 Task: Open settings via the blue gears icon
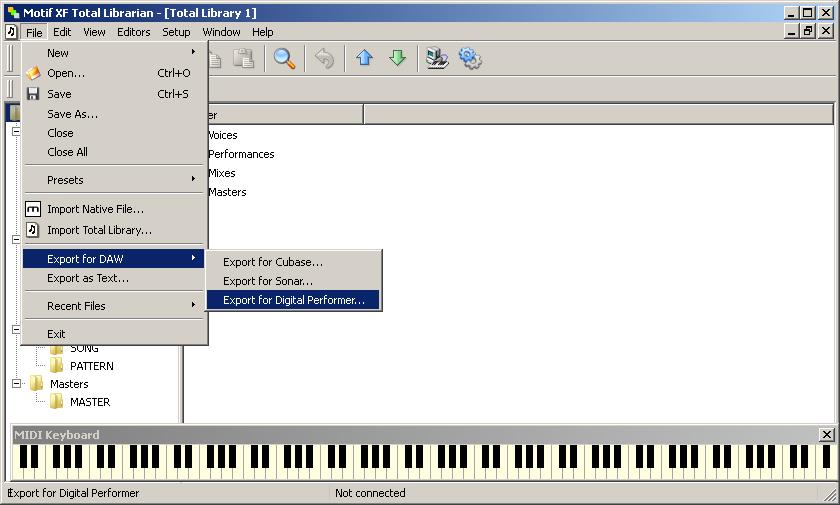click(470, 58)
